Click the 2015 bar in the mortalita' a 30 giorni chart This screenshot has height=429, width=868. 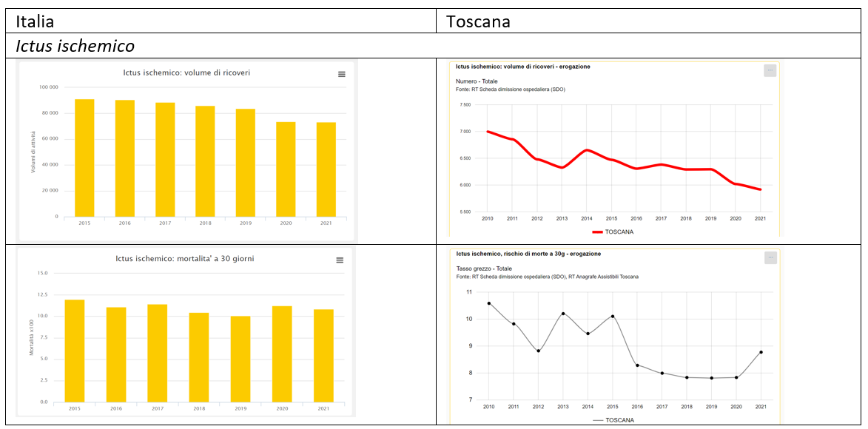pyautogui.click(x=75, y=351)
